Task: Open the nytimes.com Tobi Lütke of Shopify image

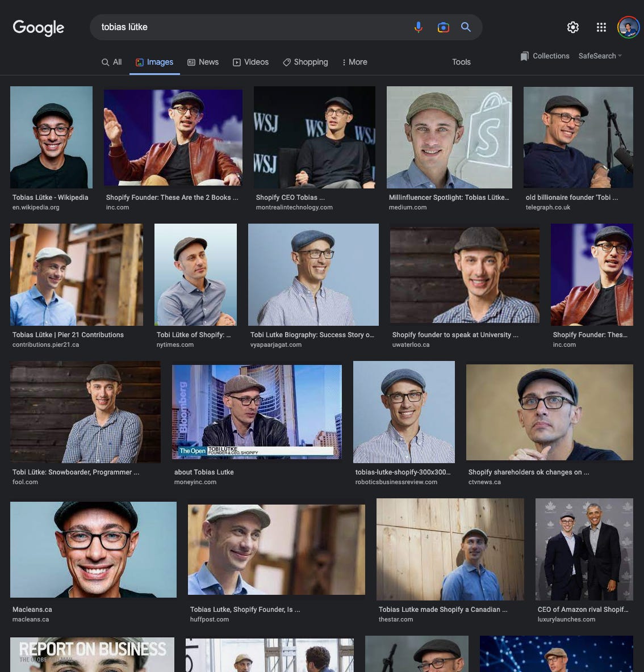Action: coord(195,275)
